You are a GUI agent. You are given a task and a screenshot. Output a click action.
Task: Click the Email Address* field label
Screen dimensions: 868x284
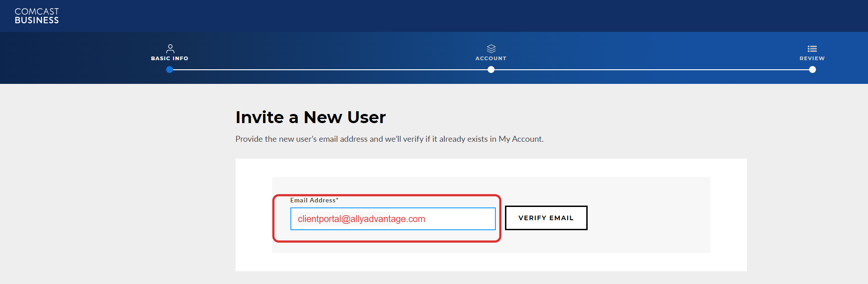(314, 200)
